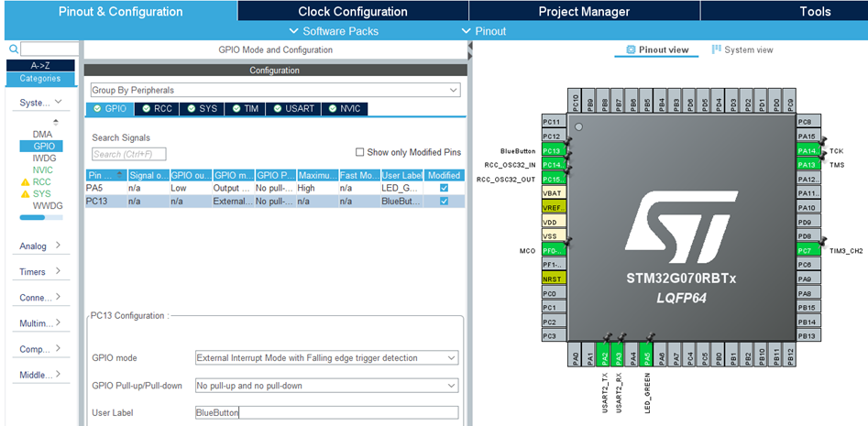Click the green PA2 USART2_TX pin

tap(605, 355)
